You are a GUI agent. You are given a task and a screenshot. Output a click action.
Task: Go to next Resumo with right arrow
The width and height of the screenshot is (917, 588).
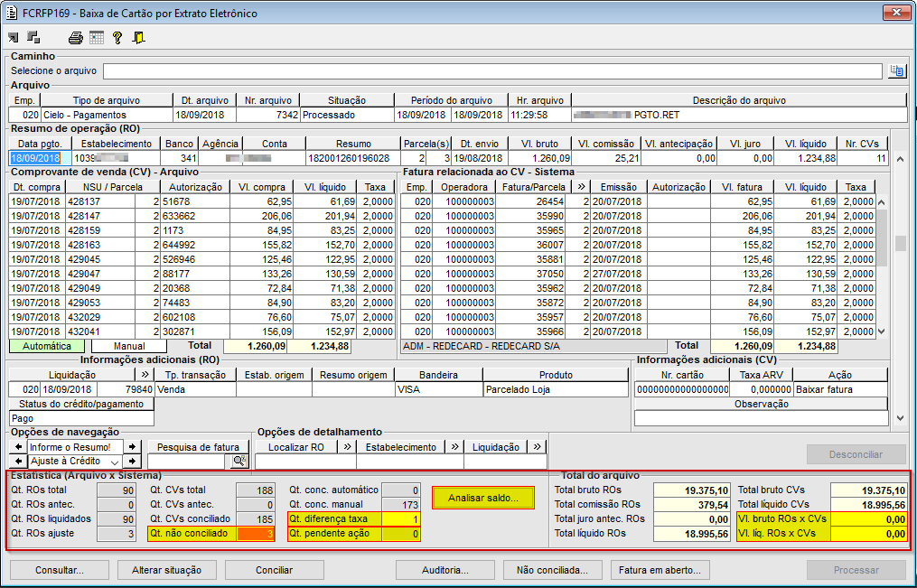point(132,446)
